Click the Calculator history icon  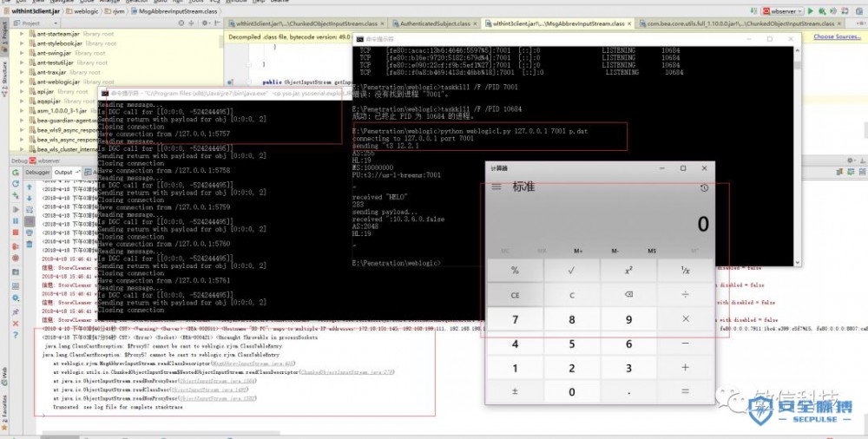(704, 188)
